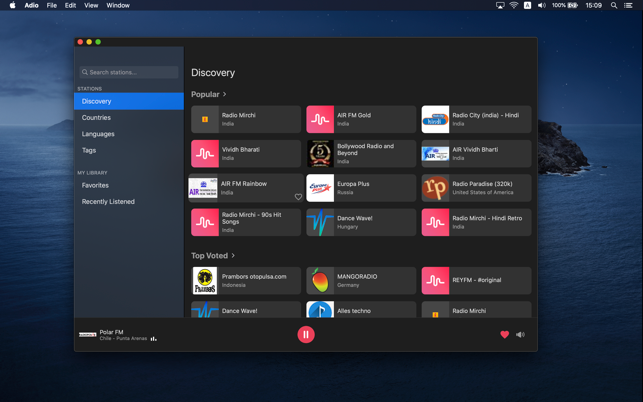Viewport: 643px width, 402px height.
Task: Toggle favorite heart for Polar FM
Action: click(505, 335)
